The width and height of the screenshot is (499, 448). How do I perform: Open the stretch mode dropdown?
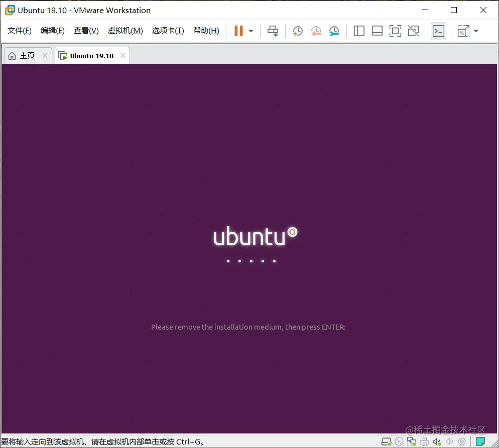[x=475, y=31]
